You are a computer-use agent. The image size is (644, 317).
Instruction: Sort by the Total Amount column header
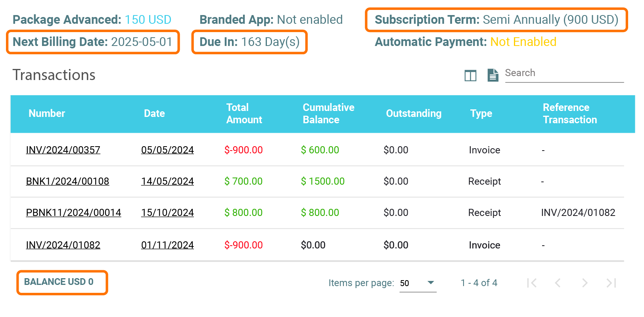(244, 114)
